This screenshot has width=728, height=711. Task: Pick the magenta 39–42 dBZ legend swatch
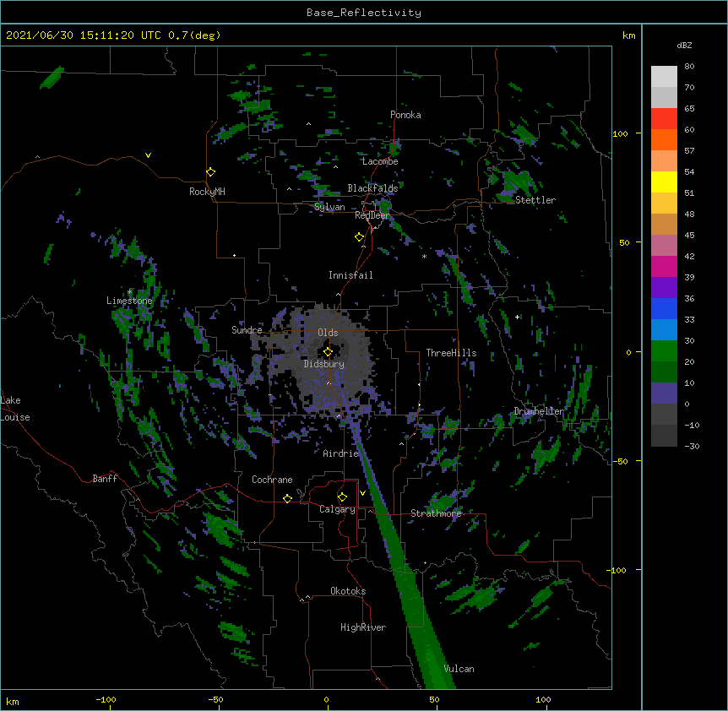point(664,266)
